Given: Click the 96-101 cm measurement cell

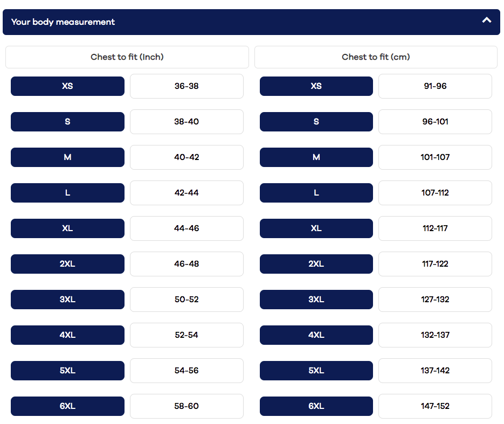Looking at the screenshot, I should click(x=435, y=122).
